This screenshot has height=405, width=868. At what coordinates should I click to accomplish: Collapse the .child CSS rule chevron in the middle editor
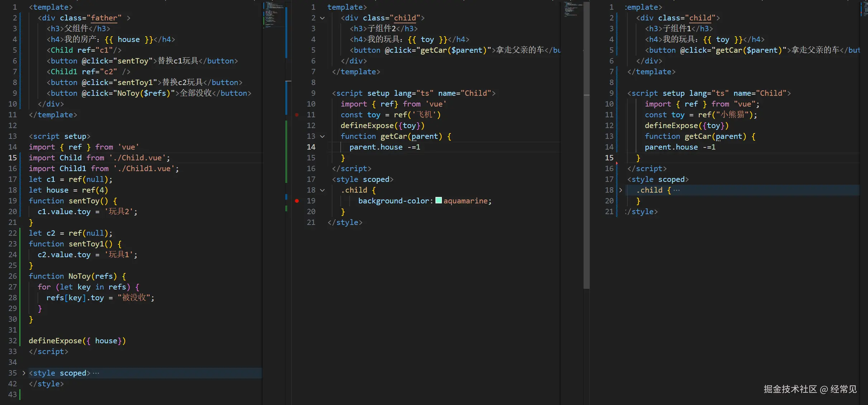pyautogui.click(x=322, y=190)
